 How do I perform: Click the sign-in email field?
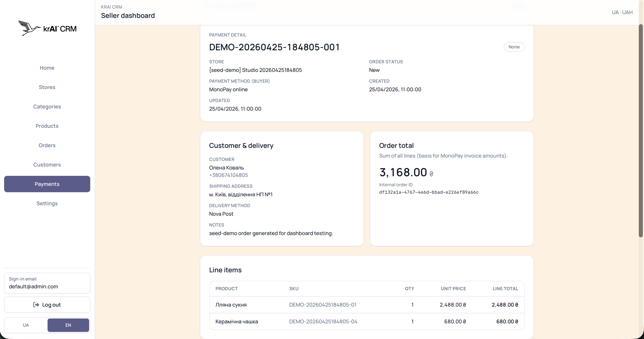[x=47, y=283]
